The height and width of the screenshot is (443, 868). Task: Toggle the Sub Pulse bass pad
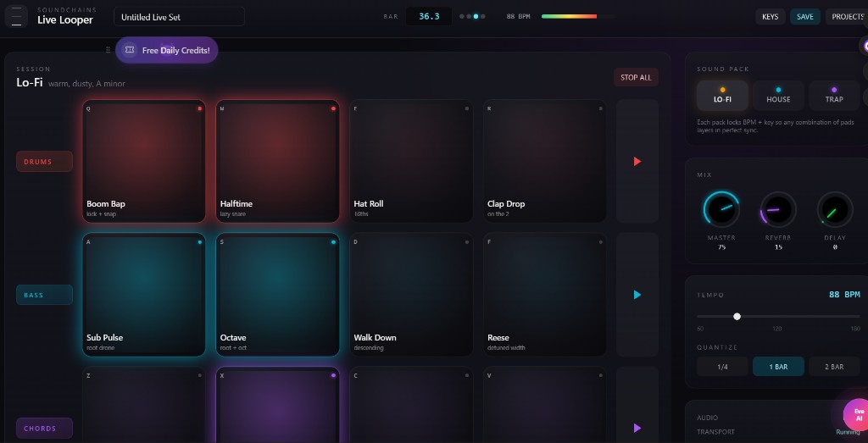coord(144,295)
